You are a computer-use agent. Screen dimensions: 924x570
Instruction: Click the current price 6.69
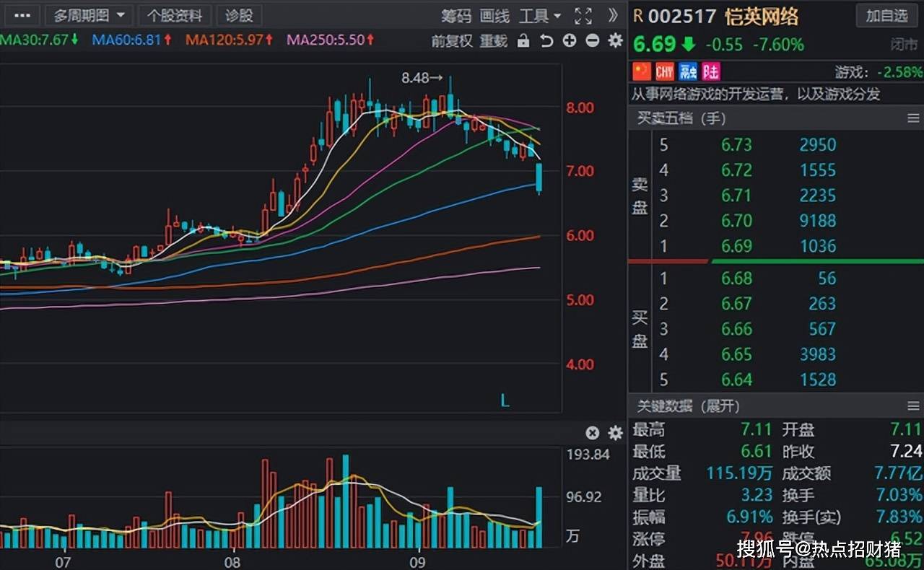pos(654,45)
